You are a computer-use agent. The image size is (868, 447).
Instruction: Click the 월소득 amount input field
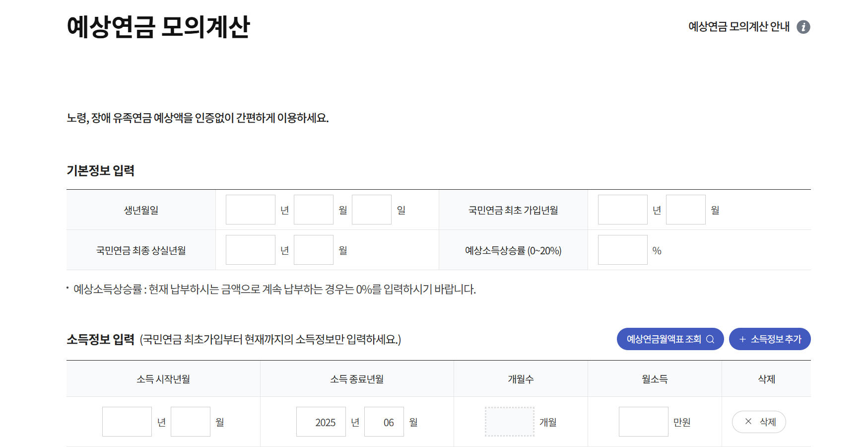coord(643,421)
